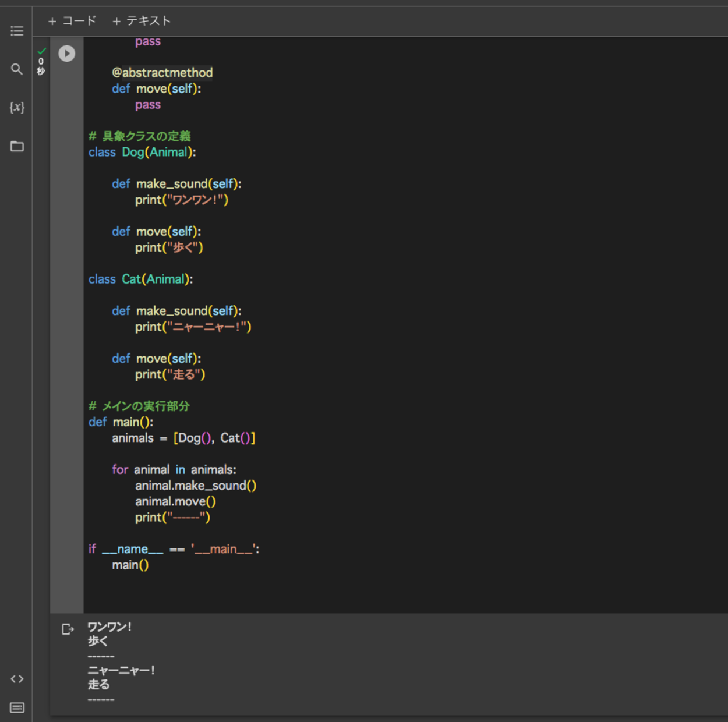This screenshot has height=722, width=728.
Task: Click the class Cat(Animal) definition line
Action: [x=140, y=279]
